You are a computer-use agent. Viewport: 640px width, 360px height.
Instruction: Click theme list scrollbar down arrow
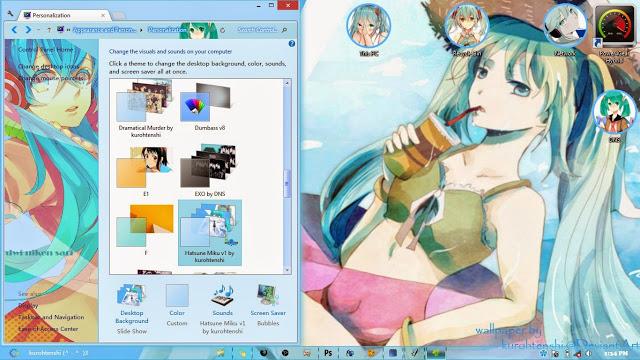pos(287,270)
